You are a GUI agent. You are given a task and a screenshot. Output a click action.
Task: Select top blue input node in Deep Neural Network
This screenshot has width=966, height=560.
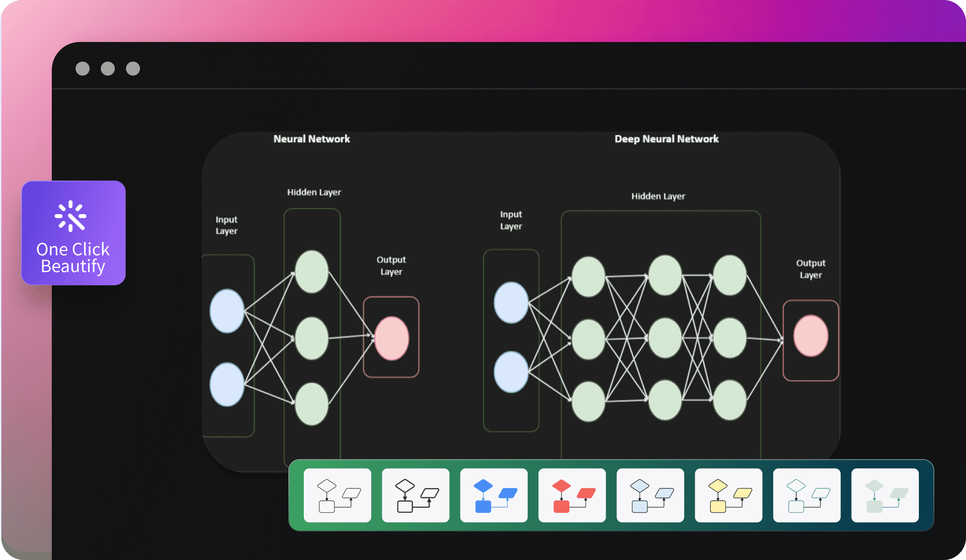pyautogui.click(x=511, y=302)
